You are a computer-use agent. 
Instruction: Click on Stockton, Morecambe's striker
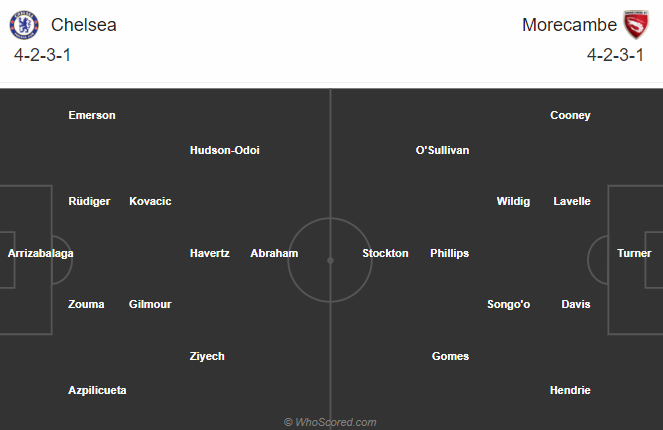385,253
